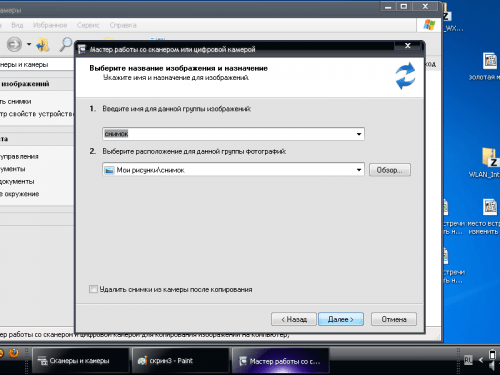This screenshot has height=375, width=500.
Task: Enable deleting pictures from camera after copying
Action: (93, 289)
